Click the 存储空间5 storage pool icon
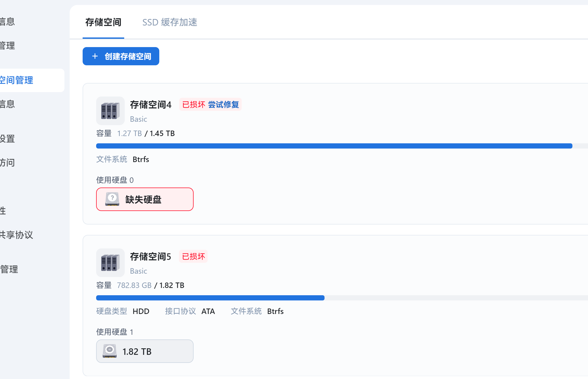Screen dimensions: 588x379 (x=110, y=263)
